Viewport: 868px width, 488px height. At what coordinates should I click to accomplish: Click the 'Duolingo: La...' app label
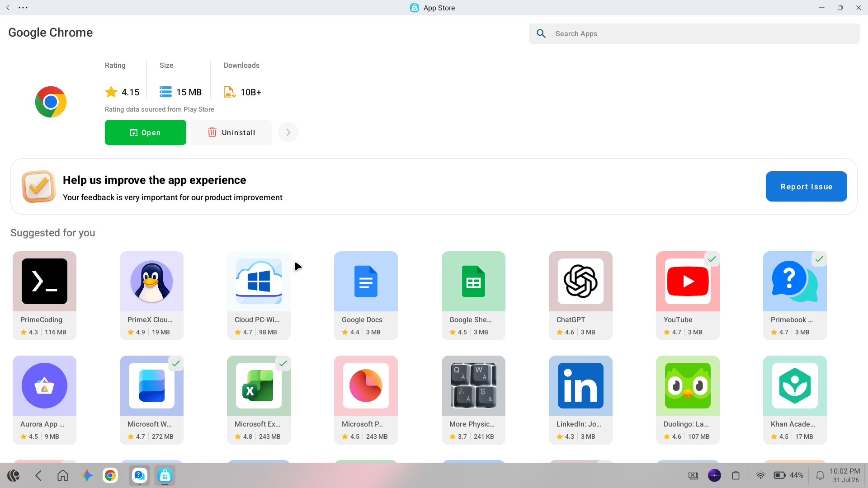coord(686,424)
